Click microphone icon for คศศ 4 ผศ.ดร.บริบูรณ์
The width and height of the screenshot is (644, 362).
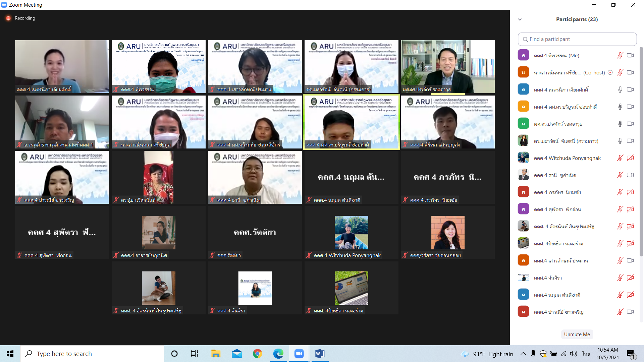[620, 107]
